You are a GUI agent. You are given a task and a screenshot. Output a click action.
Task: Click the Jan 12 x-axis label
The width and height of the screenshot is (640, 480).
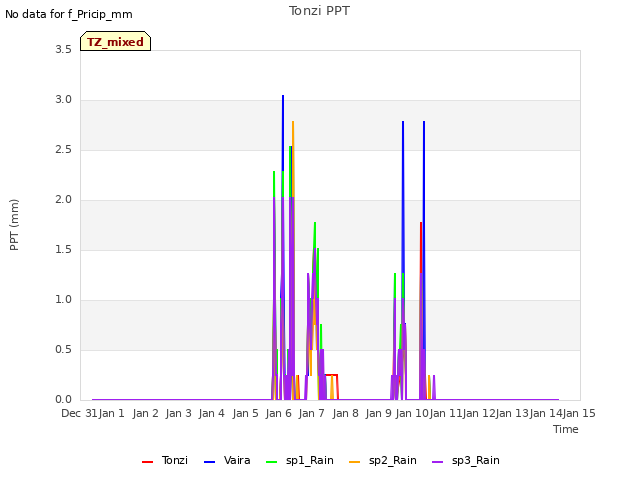pos(479,413)
